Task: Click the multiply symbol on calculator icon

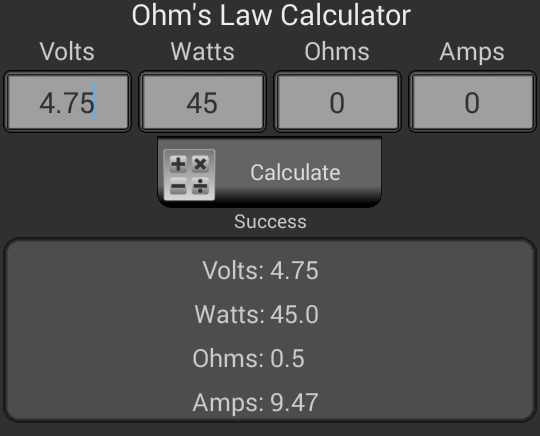Action: [200, 164]
